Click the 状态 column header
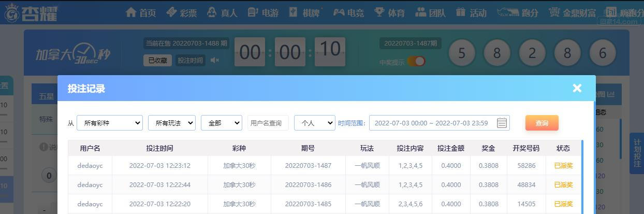Screen dimensions: 644x214 563,148
